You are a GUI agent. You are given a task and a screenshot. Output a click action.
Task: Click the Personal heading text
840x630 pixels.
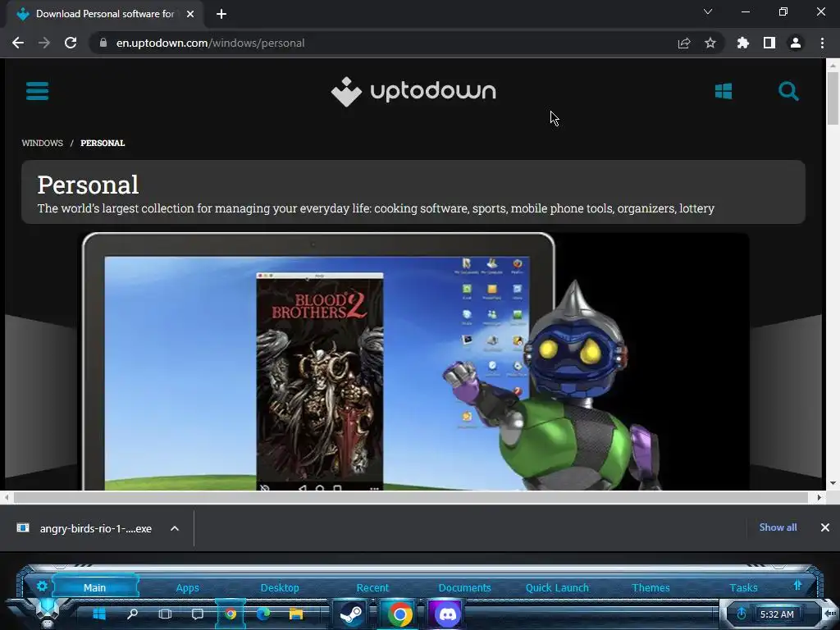pos(88,185)
